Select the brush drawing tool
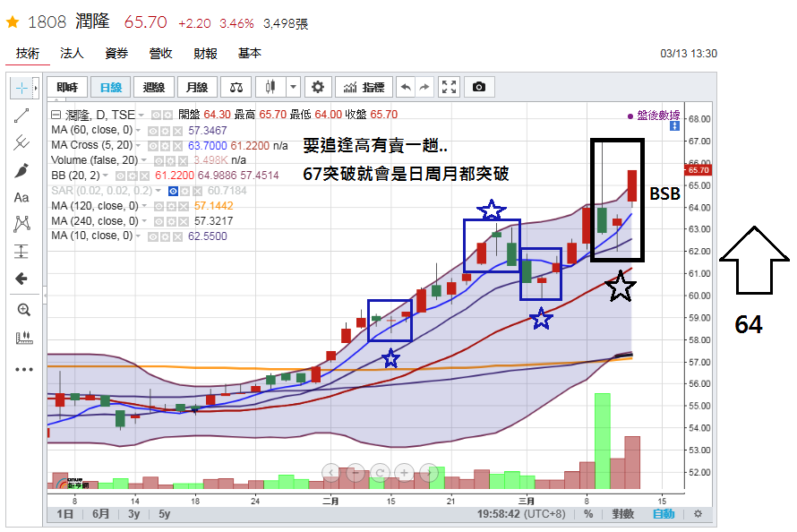Screen dimensions: 797x532 coord(21,170)
